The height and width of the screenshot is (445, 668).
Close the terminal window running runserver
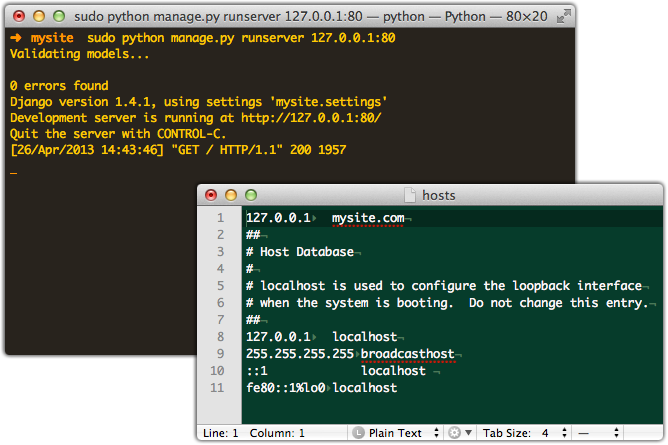point(19,16)
